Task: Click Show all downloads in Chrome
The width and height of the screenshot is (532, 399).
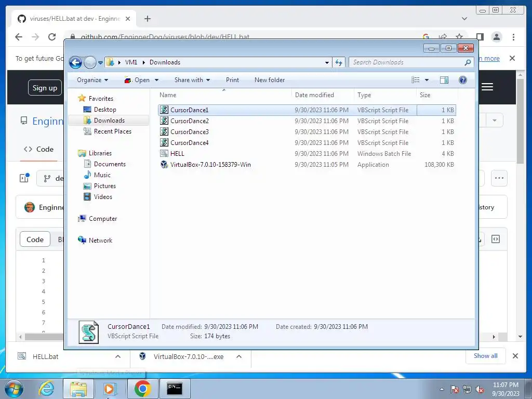Action: (486, 356)
